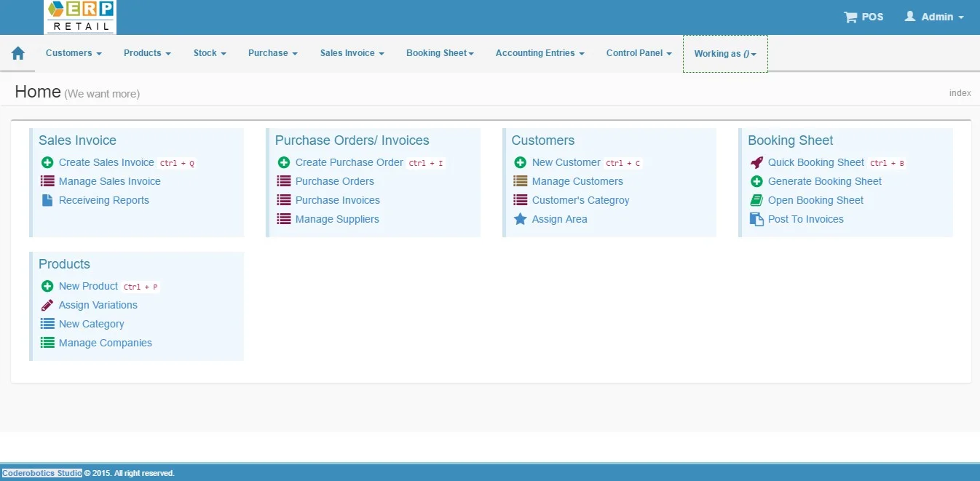Select the list icon next to Purchase Invoices

pos(284,200)
